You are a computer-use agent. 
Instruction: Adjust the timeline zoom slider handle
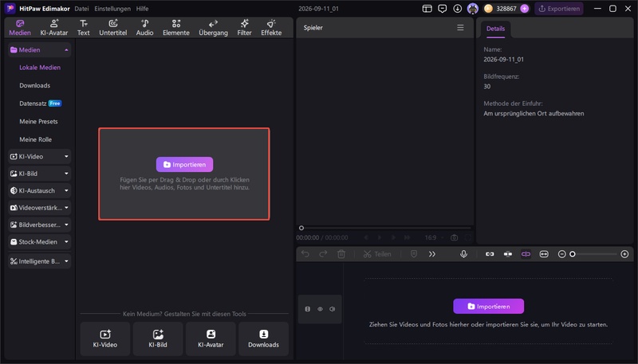click(573, 254)
